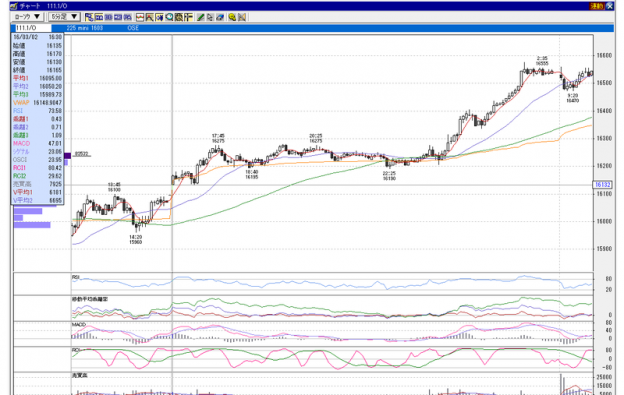Click the calculator grid icon in toolbar
Image resolution: width=624 pixels, height=395 pixels.
point(179,17)
